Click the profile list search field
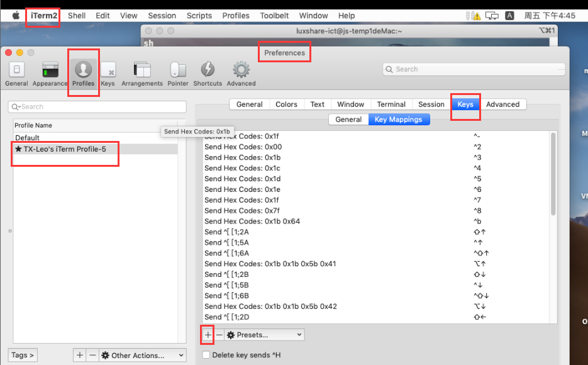The width and height of the screenshot is (588, 365). click(97, 107)
